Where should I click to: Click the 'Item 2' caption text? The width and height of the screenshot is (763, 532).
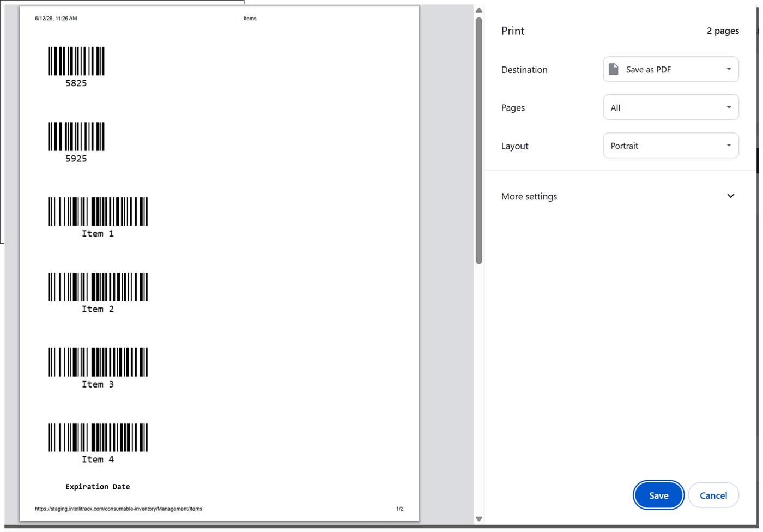98,309
